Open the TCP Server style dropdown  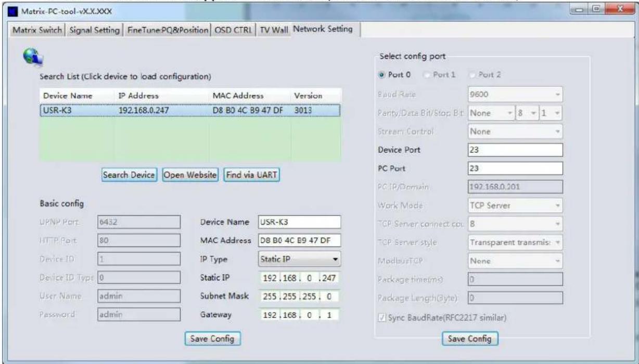[515, 242]
